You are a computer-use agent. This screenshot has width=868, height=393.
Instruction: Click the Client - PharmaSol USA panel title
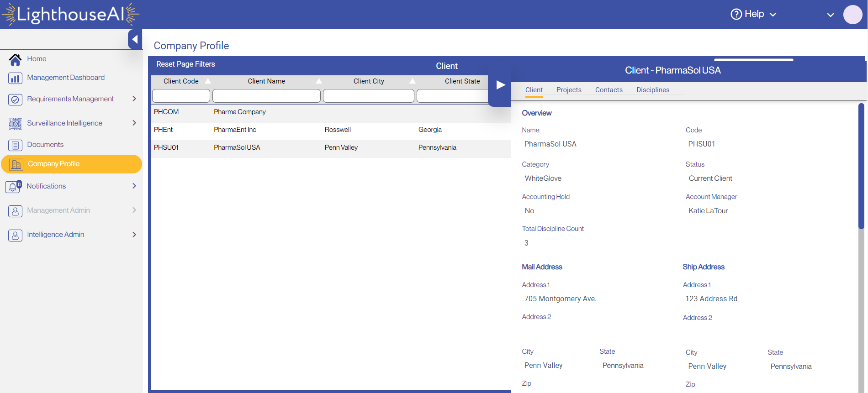[673, 70]
